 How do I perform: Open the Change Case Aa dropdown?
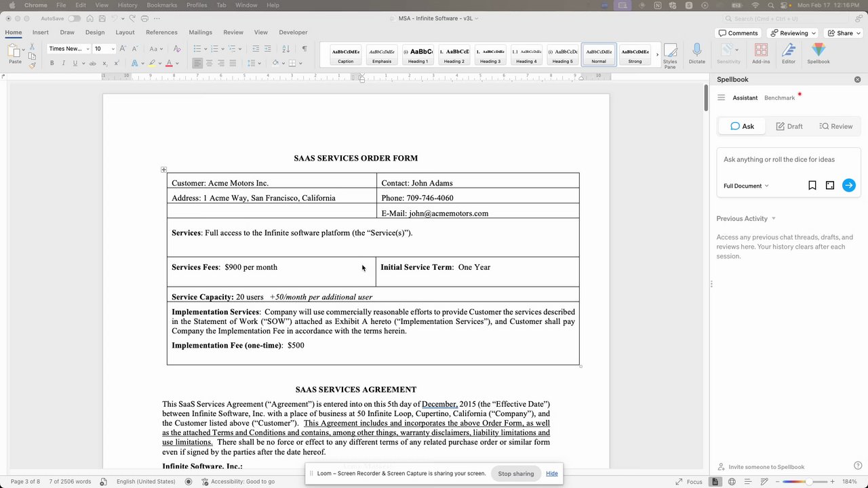tap(156, 49)
